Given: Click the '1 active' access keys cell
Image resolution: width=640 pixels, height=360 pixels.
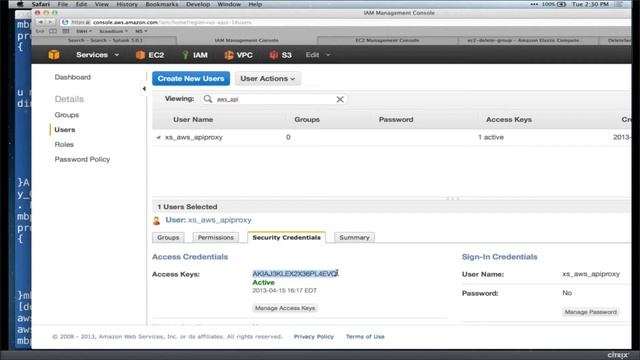Looking at the screenshot, I should pos(491,137).
